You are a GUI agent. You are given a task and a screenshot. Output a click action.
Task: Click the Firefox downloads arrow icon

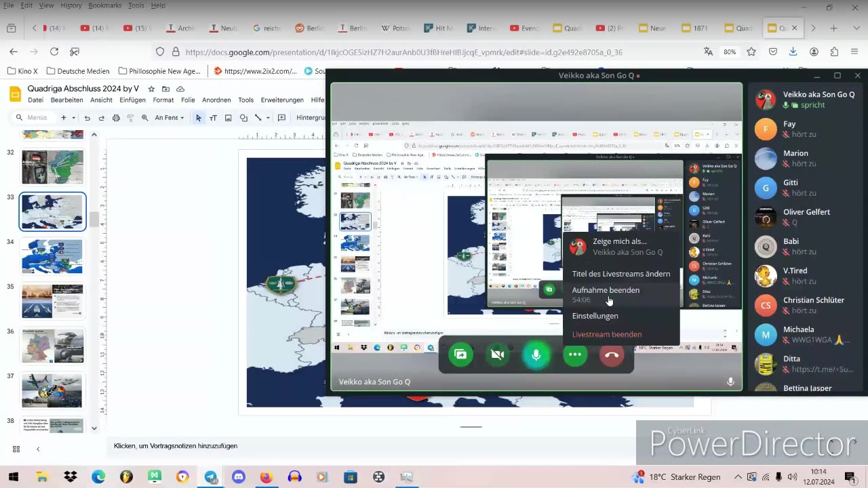[x=793, y=52]
